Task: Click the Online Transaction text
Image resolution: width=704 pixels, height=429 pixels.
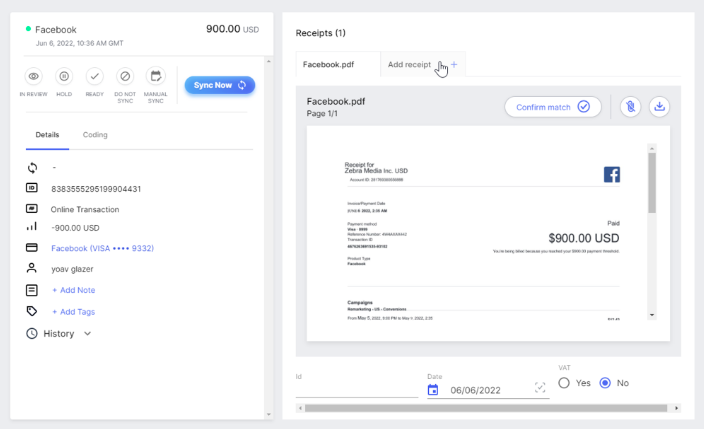Action: point(85,209)
